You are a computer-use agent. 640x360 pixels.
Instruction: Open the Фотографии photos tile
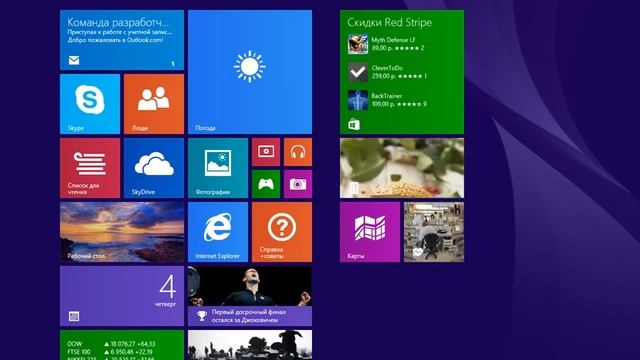(218, 168)
